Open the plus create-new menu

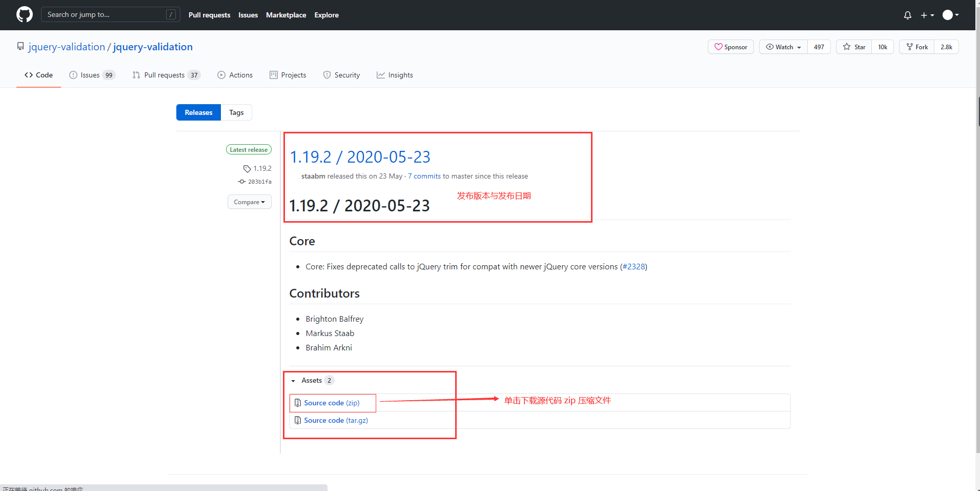click(927, 15)
